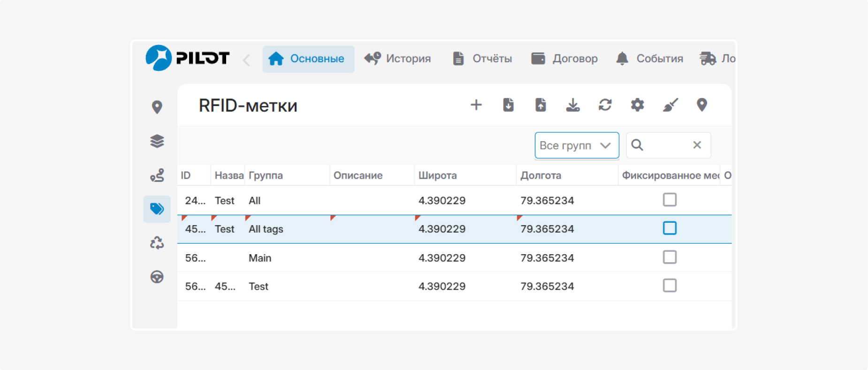868x370 pixels.
Task: Open the gear settings for RFID tags
Action: 637,105
